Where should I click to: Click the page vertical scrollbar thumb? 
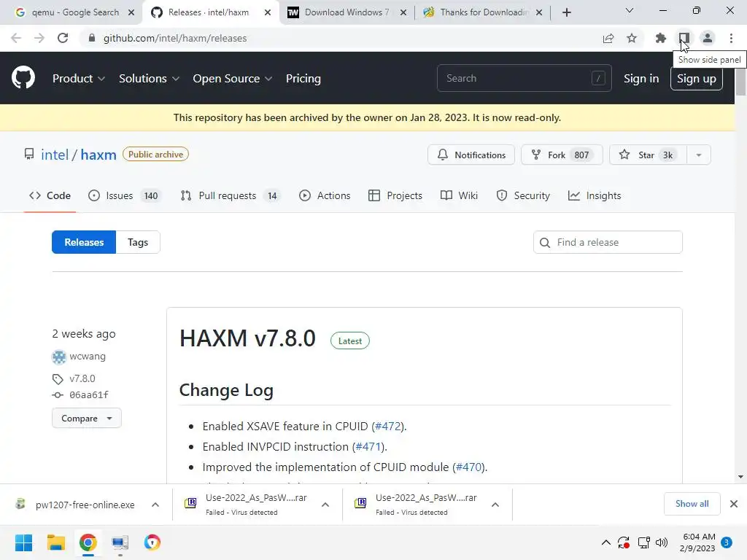click(740, 81)
